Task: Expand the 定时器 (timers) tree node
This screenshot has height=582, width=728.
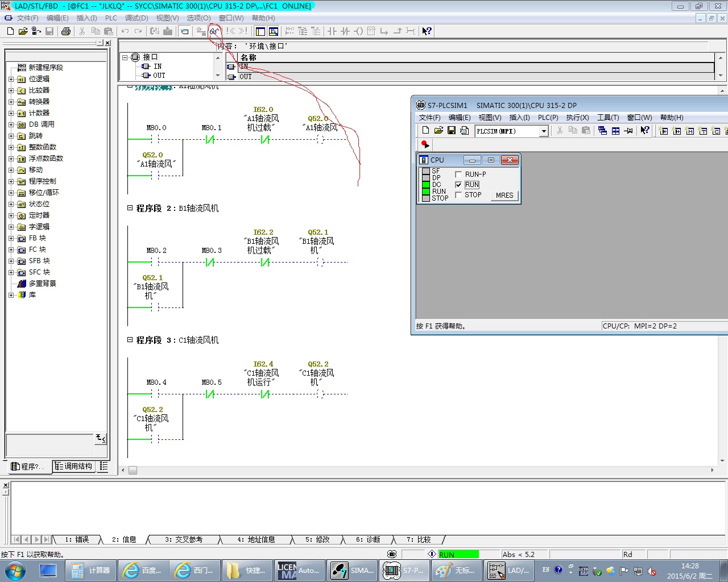Action: 11,215
